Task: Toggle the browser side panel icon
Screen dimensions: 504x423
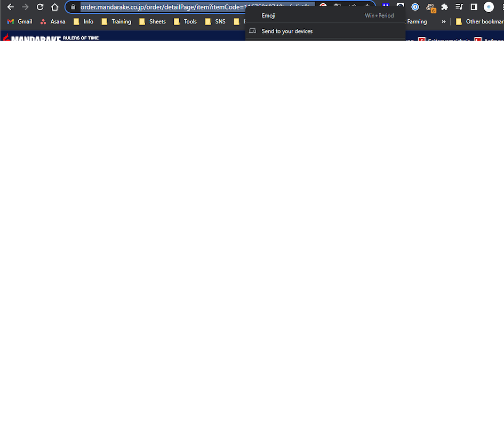Action: [x=474, y=7]
